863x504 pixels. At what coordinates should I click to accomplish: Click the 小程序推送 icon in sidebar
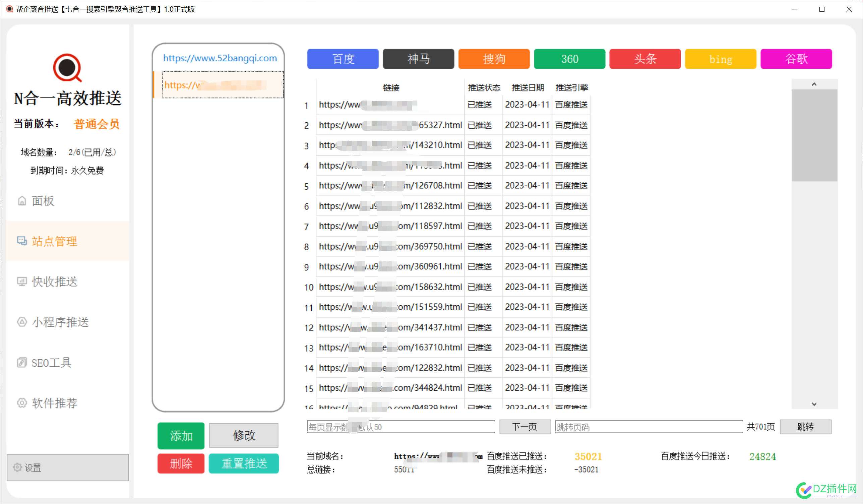(x=22, y=322)
